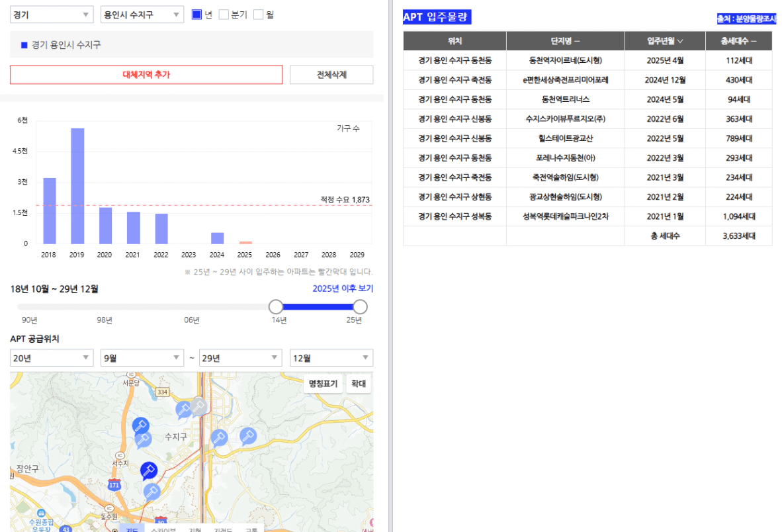Click the sort indicator on 단지명 column header
This screenshot has height=532, width=782.
(577, 42)
